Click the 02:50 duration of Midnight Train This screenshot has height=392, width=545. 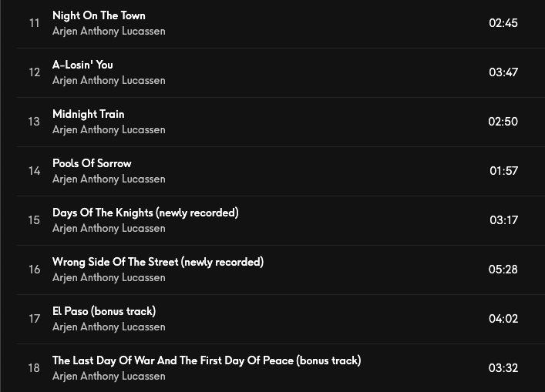(503, 122)
